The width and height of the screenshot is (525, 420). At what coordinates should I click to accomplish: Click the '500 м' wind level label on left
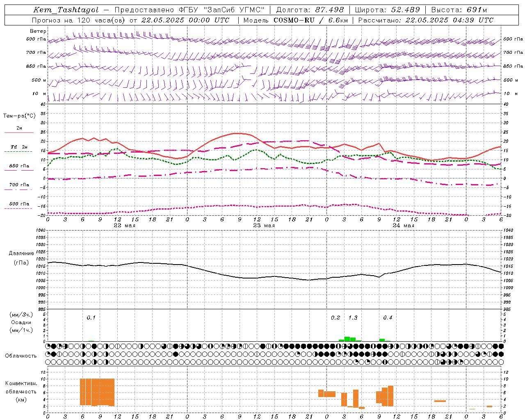pyautogui.click(x=39, y=80)
